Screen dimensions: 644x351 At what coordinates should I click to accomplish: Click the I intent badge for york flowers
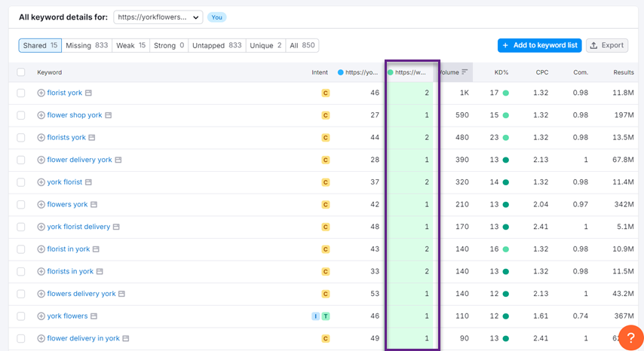coord(315,316)
